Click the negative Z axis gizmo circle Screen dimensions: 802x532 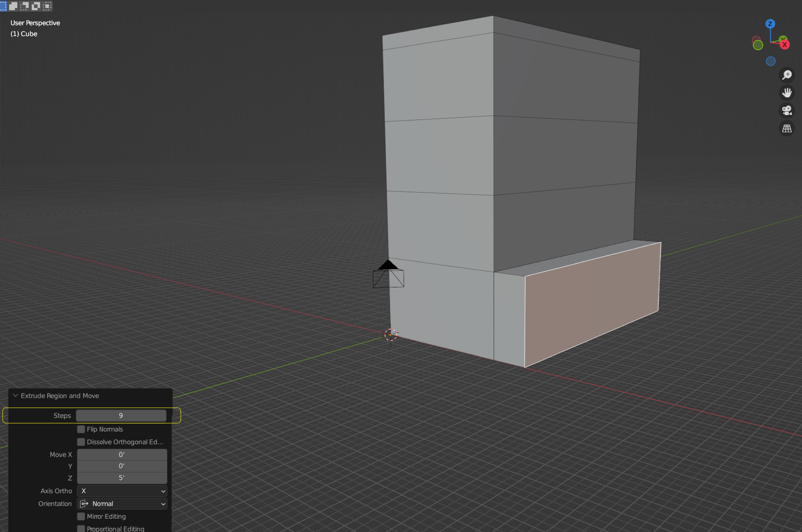770,61
